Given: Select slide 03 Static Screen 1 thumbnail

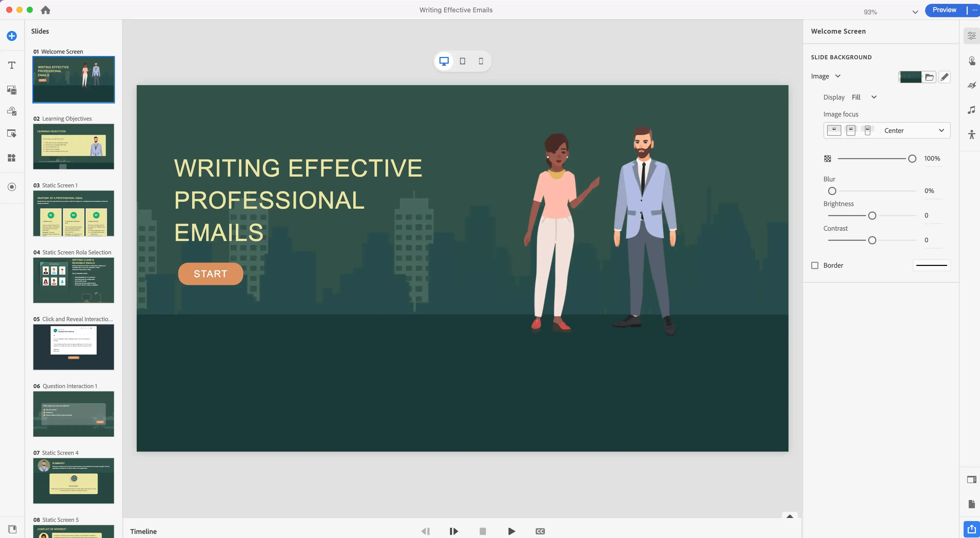Looking at the screenshot, I should pos(73,213).
